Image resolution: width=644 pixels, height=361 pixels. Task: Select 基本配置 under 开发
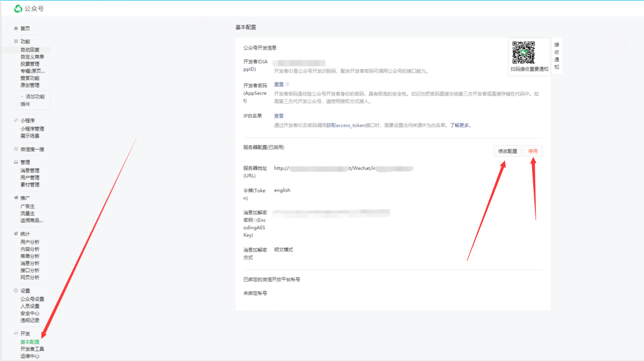[30, 342]
